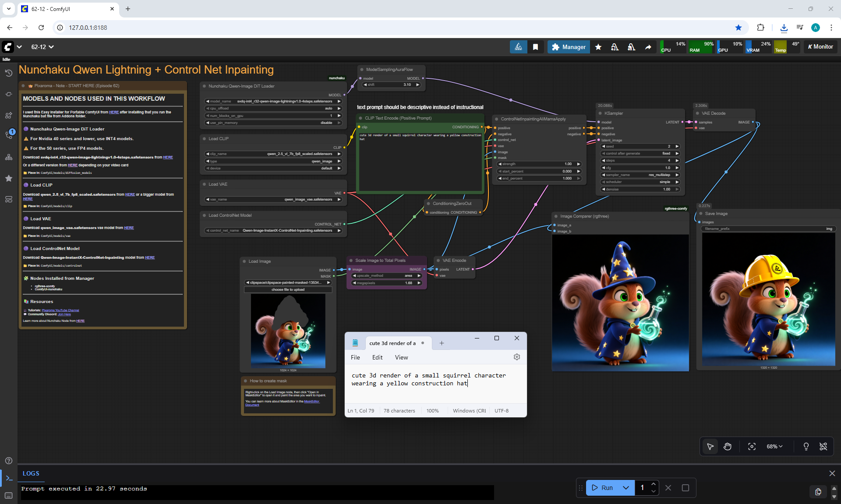Click the strength value slider in ControlNet node

(x=539, y=164)
